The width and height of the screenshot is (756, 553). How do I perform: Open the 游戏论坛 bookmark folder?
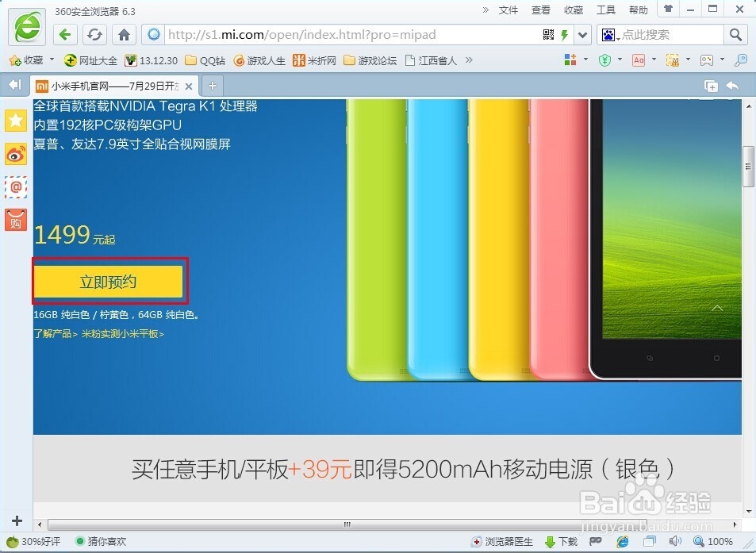point(370,60)
